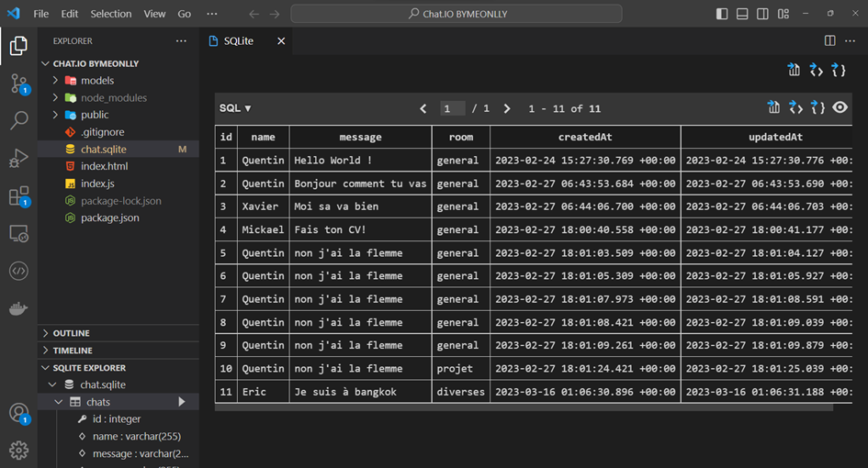Viewport: 868px width, 468px height.
Task: Click the top export JSON icon
Action: (839, 70)
